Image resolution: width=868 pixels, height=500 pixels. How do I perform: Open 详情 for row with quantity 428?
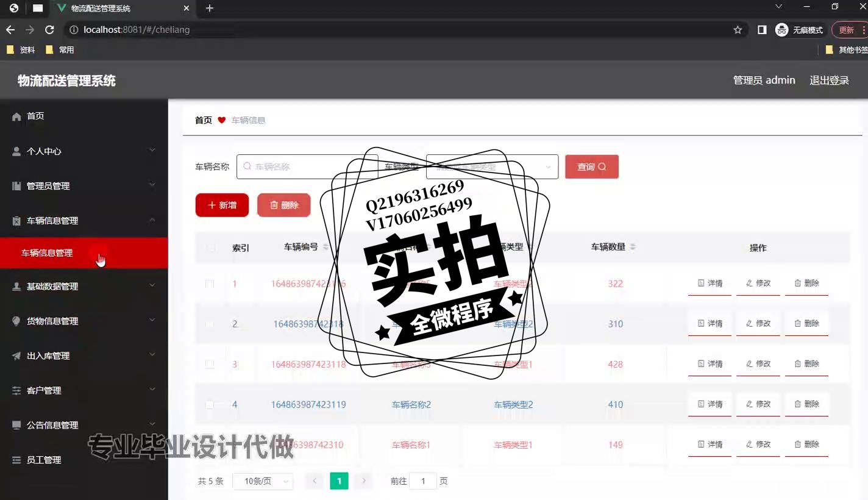point(710,364)
